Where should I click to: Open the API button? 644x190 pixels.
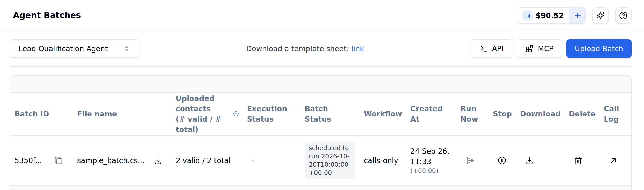point(491,49)
